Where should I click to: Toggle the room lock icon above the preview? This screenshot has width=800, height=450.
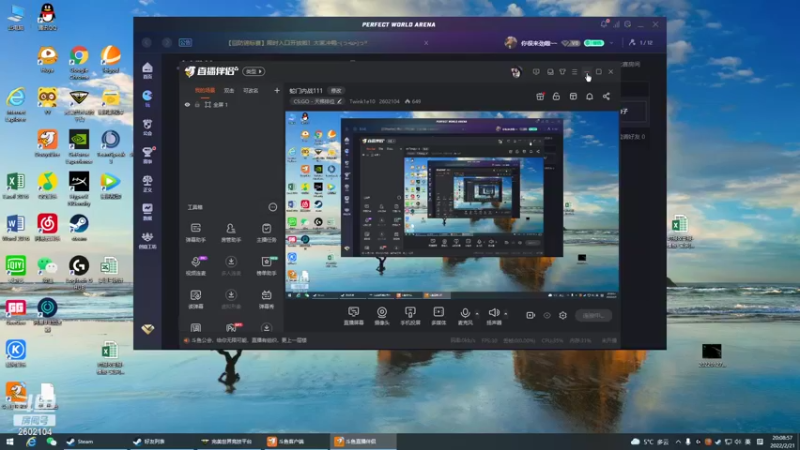click(x=556, y=96)
